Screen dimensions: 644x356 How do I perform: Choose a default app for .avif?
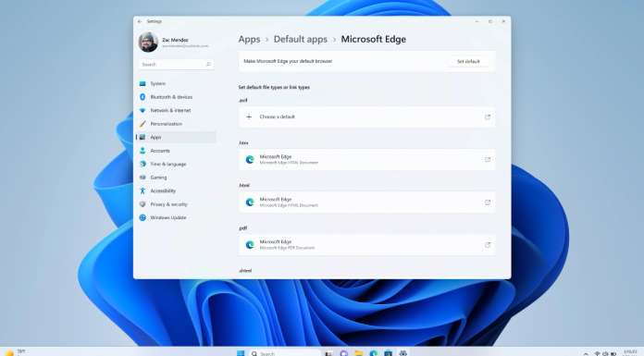pyautogui.click(x=366, y=117)
